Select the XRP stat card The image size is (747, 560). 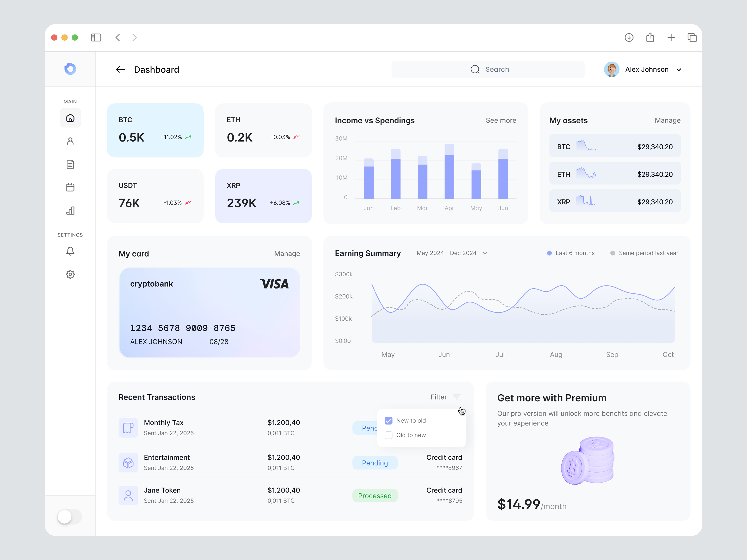[263, 196]
